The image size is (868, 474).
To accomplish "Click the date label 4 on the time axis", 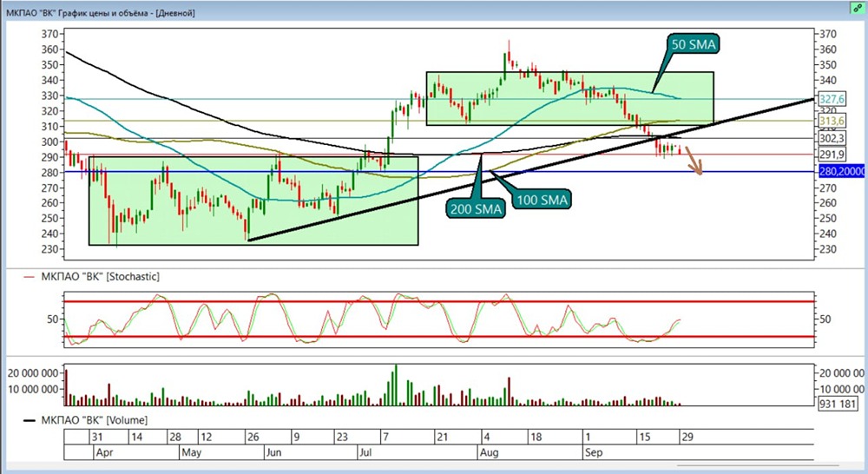I will [487, 437].
